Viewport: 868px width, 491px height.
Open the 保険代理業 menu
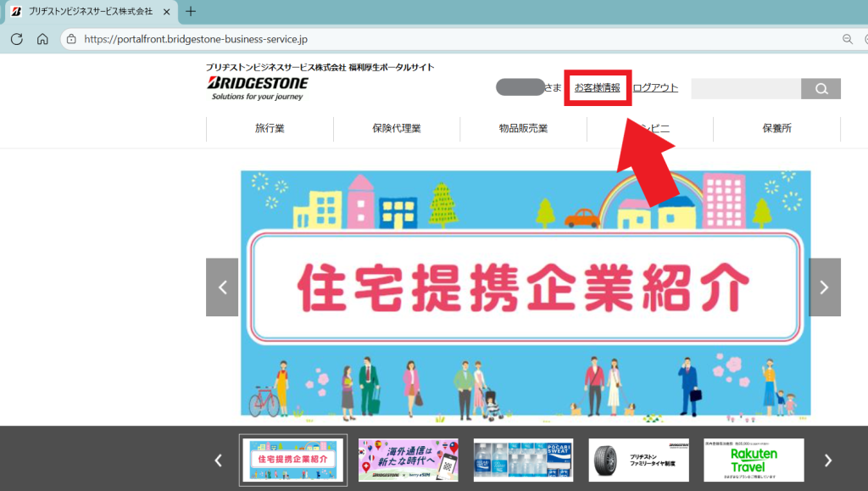tap(396, 129)
